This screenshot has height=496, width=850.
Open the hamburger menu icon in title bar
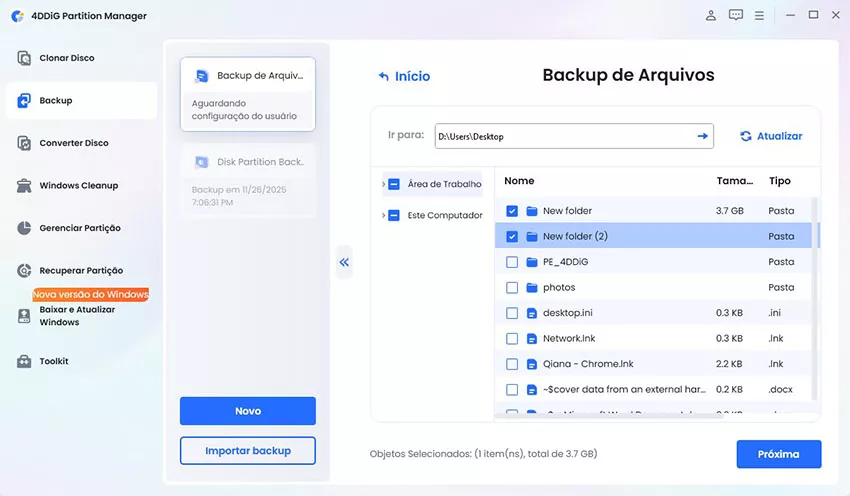point(759,16)
